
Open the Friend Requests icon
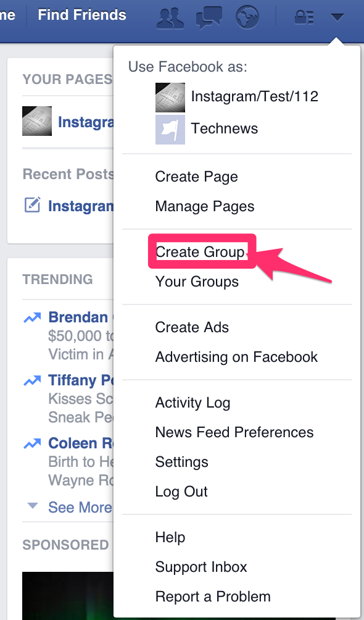pyautogui.click(x=170, y=17)
